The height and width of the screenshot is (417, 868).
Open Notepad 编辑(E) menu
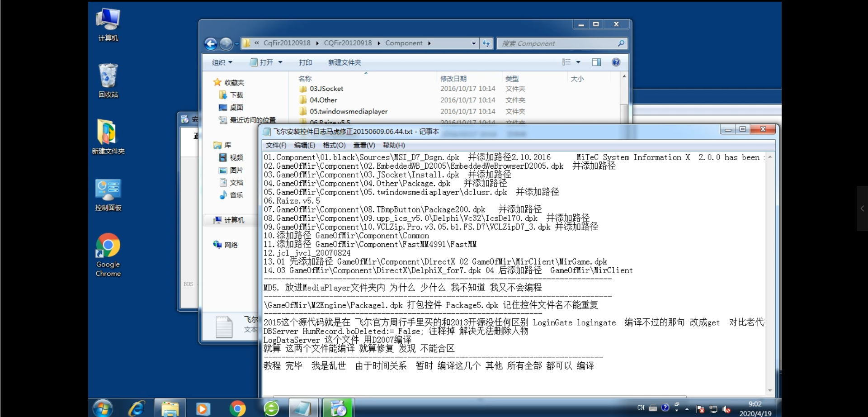click(304, 145)
